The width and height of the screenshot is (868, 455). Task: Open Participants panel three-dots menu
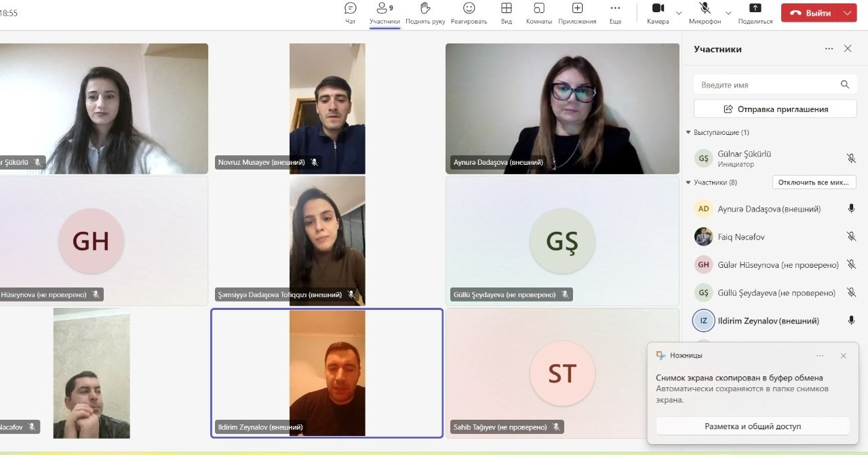click(829, 49)
